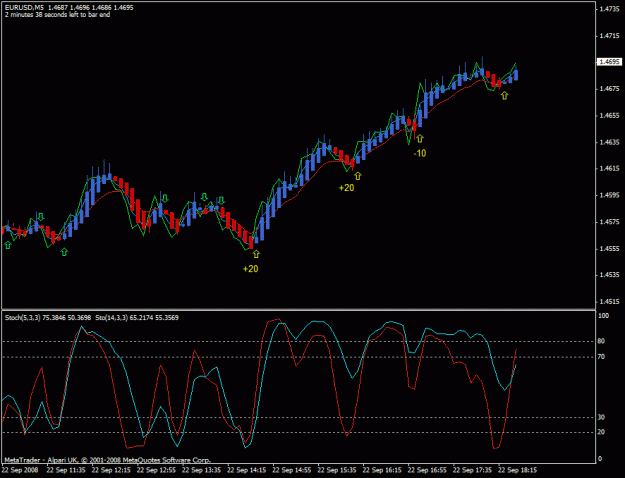The image size is (625, 478).
Task: Click the 1.4615 price scale value
Action: pos(610,169)
